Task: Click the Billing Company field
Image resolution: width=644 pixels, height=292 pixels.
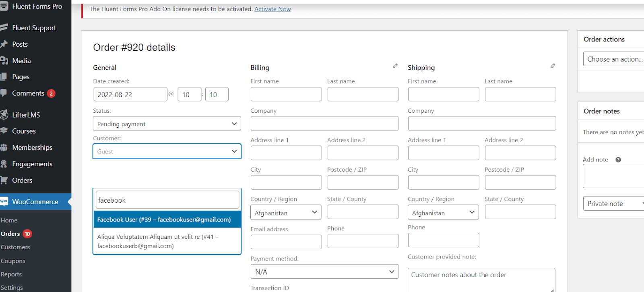Action: [324, 124]
